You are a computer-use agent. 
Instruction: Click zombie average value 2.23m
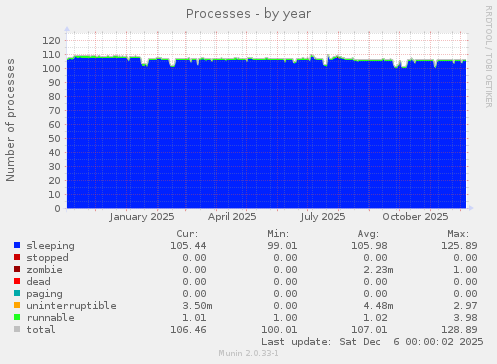pyautogui.click(x=378, y=270)
